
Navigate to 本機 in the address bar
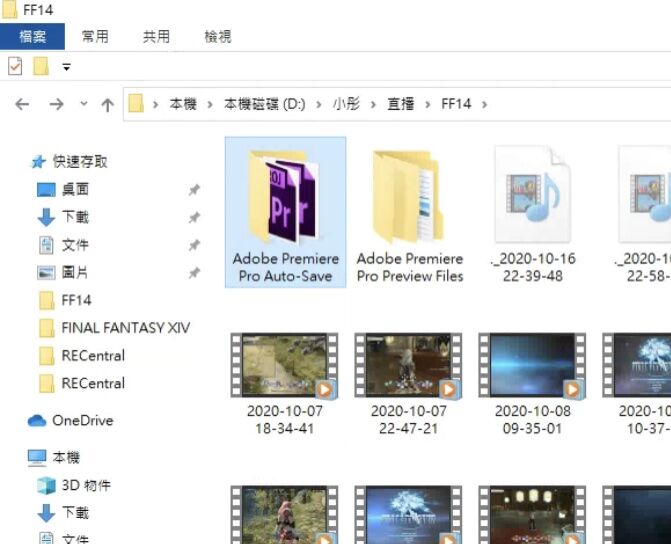183,104
